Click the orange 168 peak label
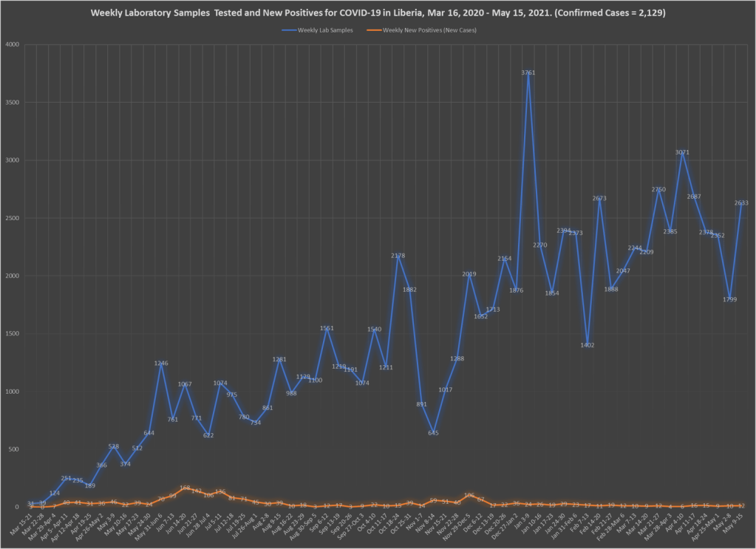This screenshot has height=549, width=756. pos(185,488)
